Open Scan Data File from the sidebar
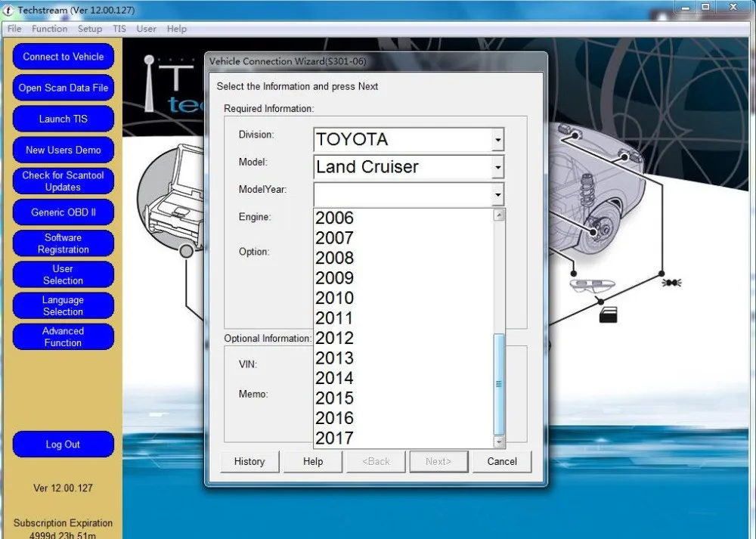 pos(64,88)
